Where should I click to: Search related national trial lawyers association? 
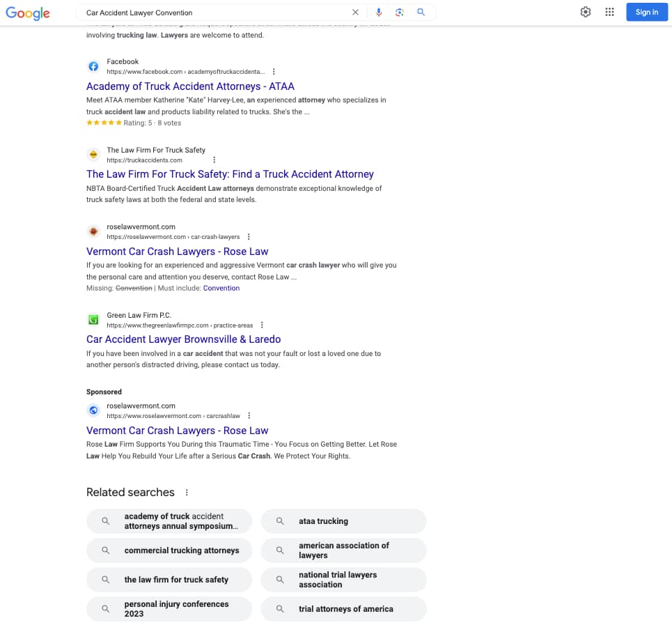[344, 580]
